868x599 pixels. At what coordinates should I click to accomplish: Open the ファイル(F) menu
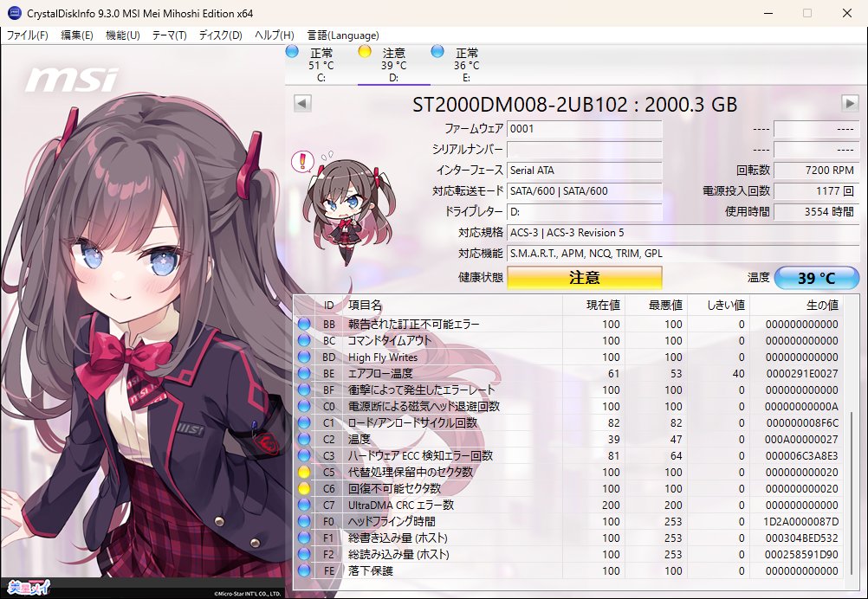[27, 35]
